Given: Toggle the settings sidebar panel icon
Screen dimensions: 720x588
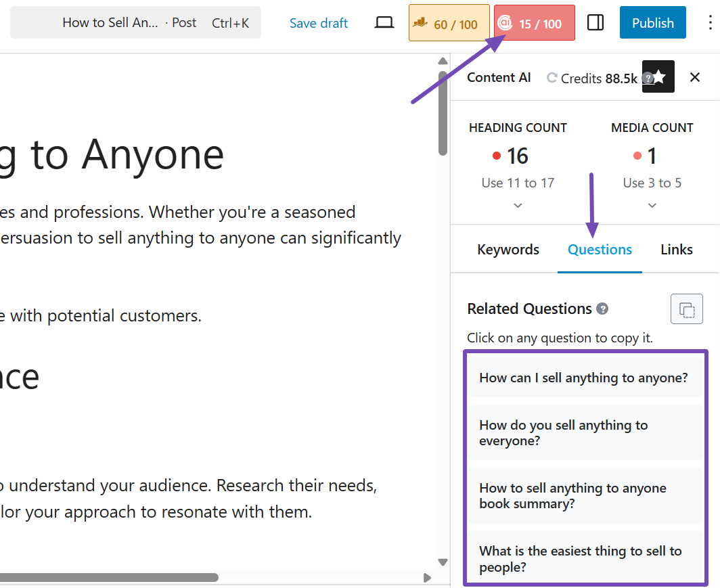Looking at the screenshot, I should pos(595,23).
